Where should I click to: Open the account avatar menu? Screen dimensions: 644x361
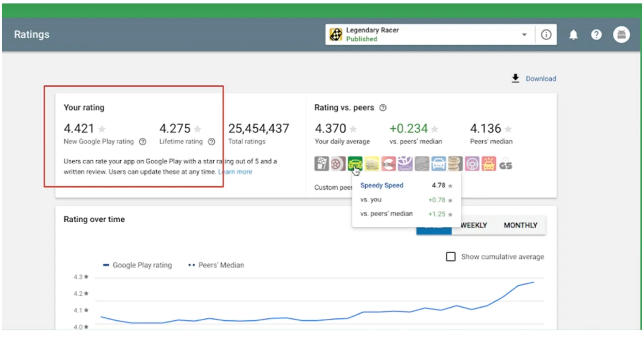[621, 35]
